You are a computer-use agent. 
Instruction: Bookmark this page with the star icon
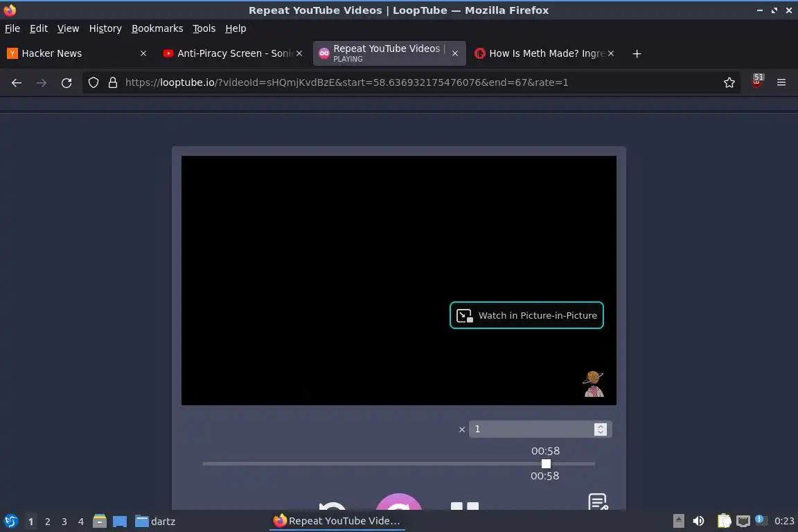[729, 82]
